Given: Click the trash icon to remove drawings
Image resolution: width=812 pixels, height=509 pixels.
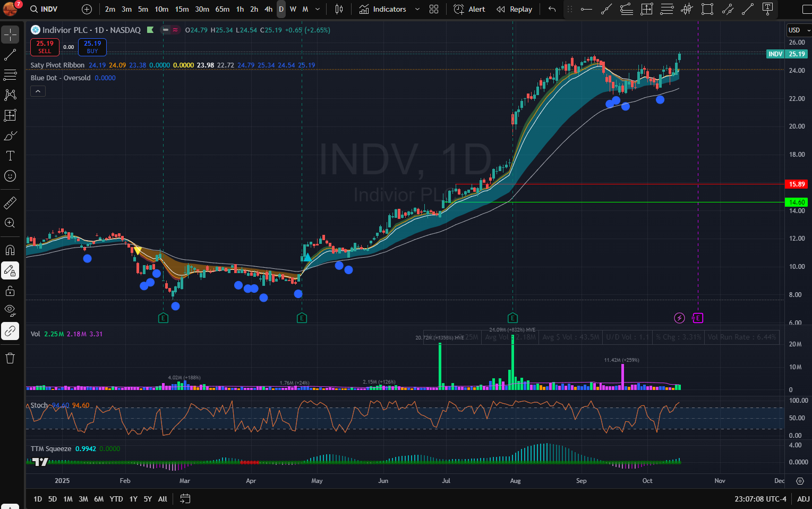Looking at the screenshot, I should tap(10, 358).
